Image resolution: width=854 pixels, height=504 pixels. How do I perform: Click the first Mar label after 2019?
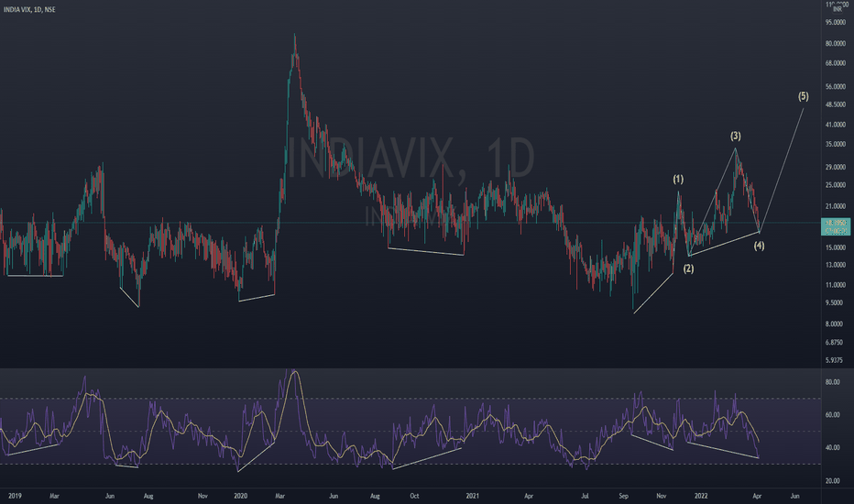point(54,496)
